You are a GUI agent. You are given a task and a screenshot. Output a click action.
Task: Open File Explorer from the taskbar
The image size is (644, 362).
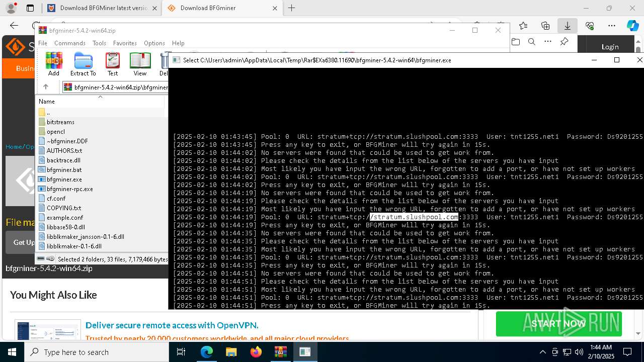pyautogui.click(x=231, y=352)
